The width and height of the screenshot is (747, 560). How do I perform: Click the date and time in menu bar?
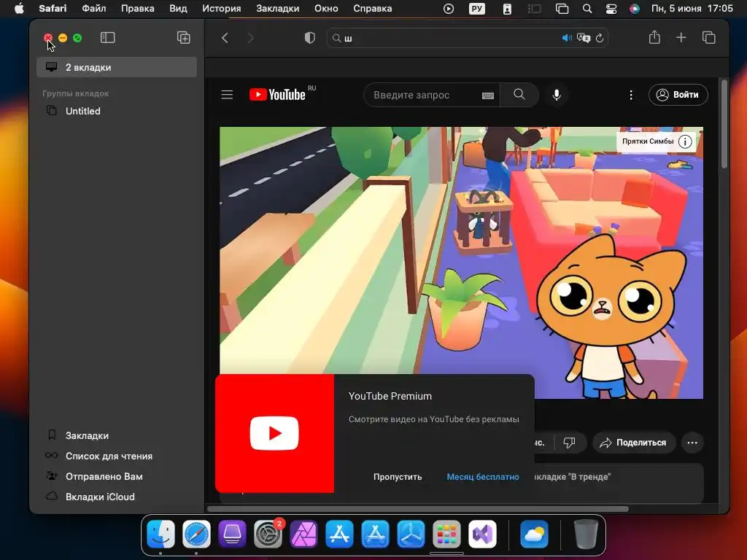pos(692,9)
